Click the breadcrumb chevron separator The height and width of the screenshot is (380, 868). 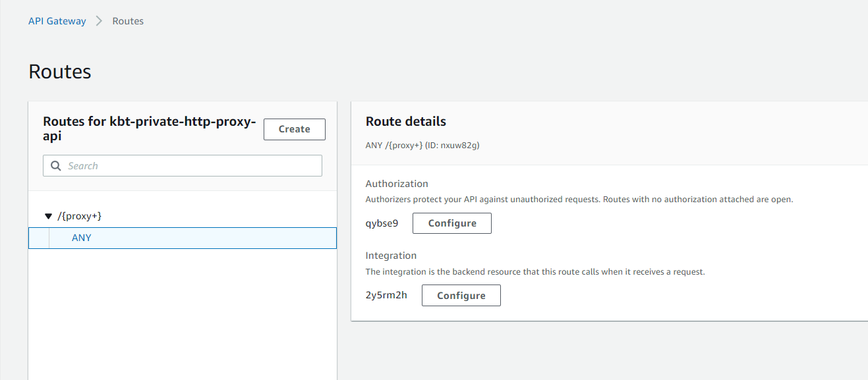(100, 21)
